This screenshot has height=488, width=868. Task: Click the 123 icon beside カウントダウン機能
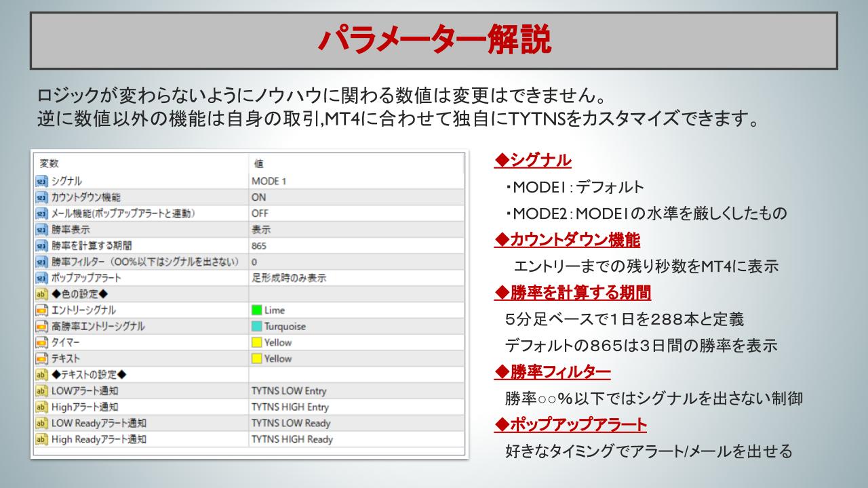coord(43,197)
